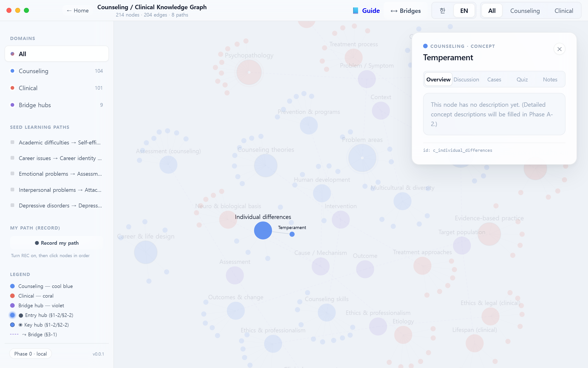
Task: Click the Assessment (counseling) hub node
Action: [x=168, y=164]
